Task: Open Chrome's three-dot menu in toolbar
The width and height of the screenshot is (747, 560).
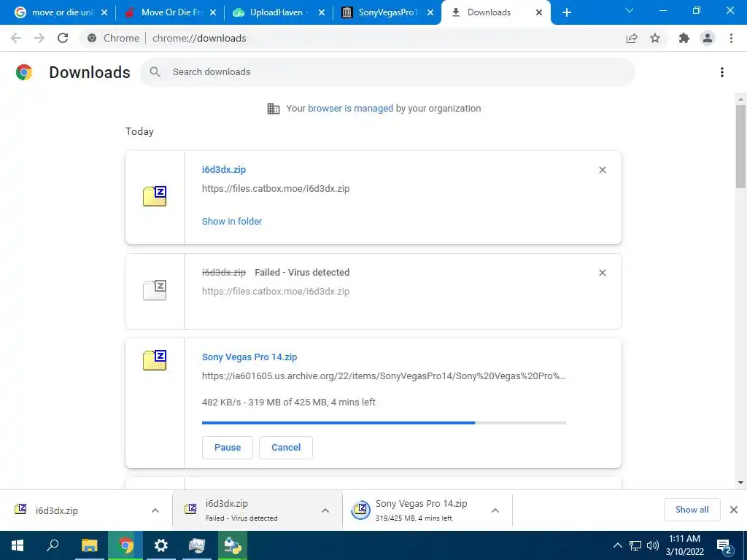Action: 731,38
